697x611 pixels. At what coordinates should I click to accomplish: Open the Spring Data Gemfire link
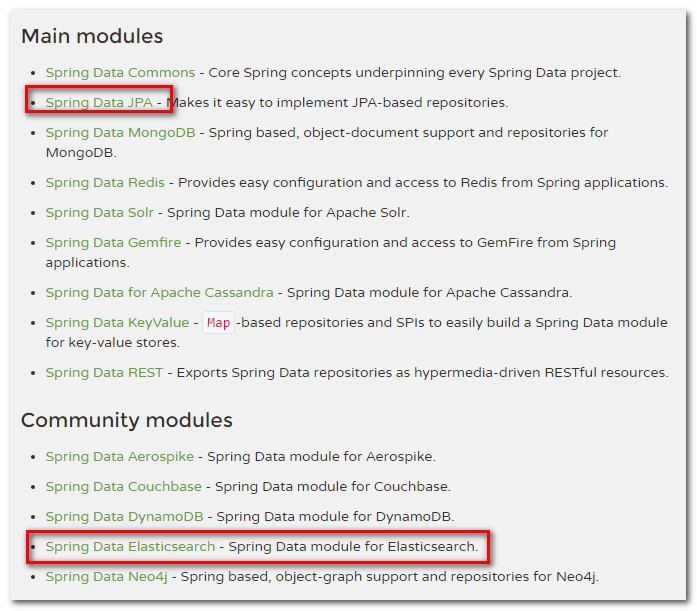pyautogui.click(x=113, y=243)
